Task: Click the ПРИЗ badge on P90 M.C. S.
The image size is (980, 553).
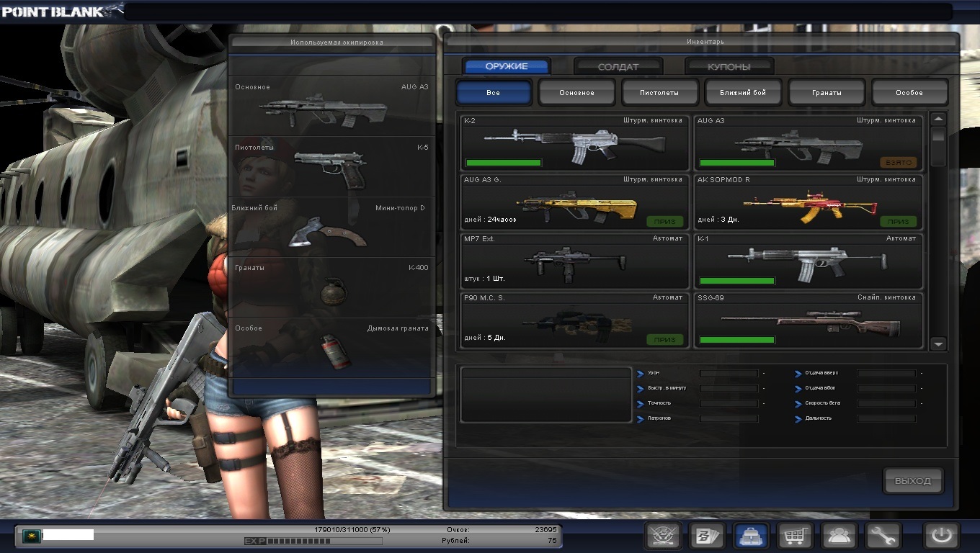Action: 665,339
